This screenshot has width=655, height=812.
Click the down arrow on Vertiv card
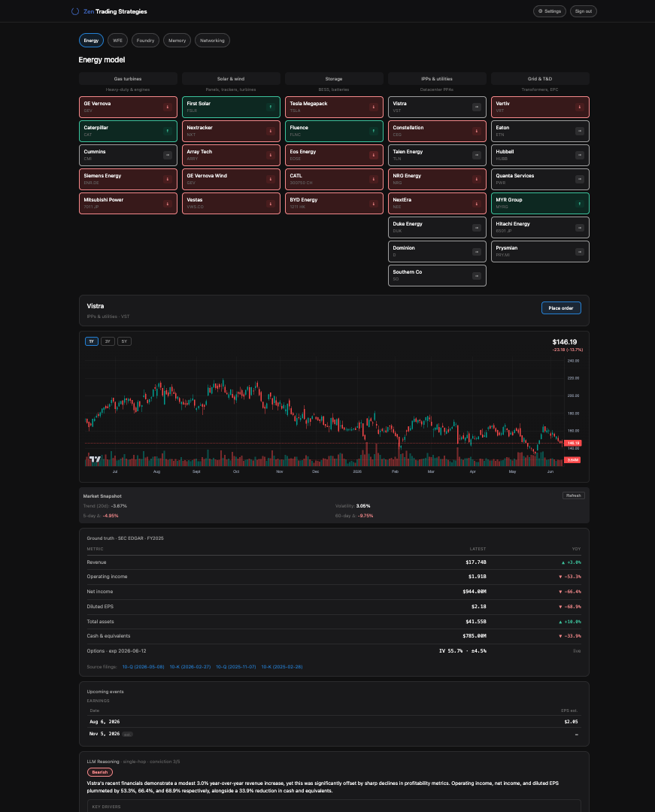[x=579, y=107]
